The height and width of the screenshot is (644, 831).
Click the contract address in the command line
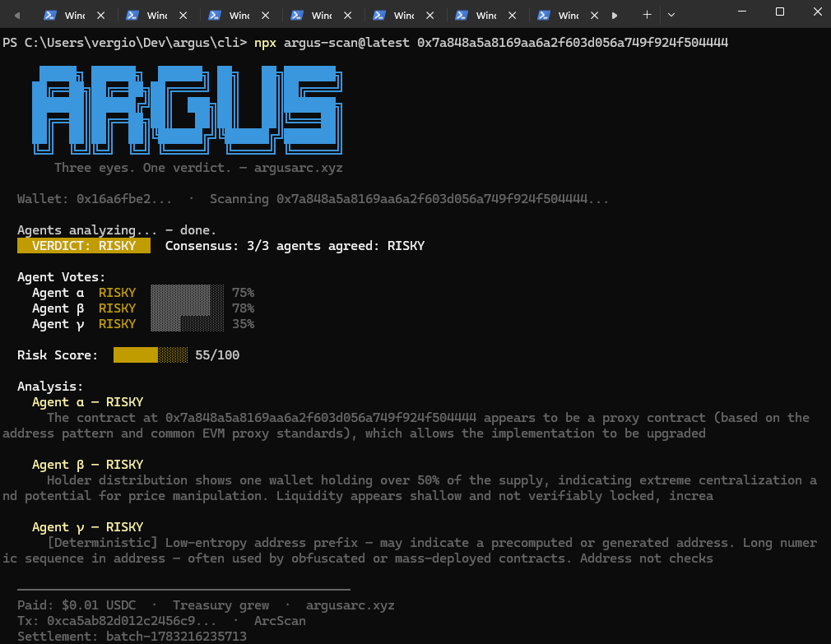(573, 43)
